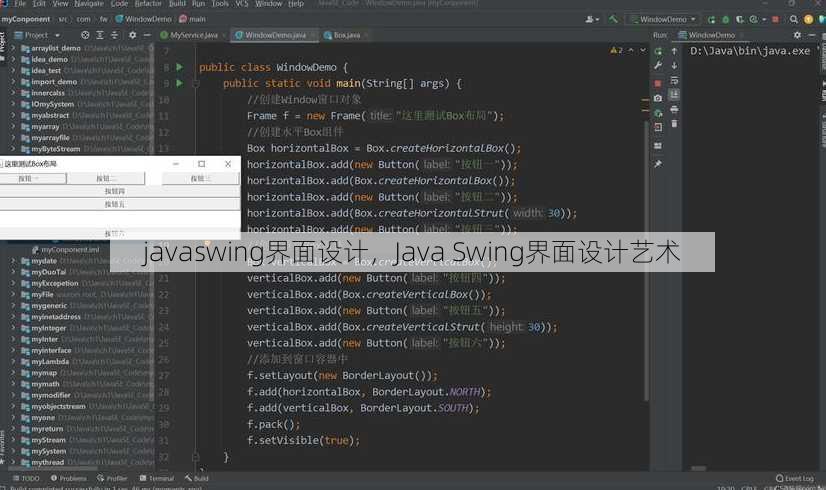Click the wrench icon in Run panel
Image resolution: width=826 pixels, height=490 pixels.
tap(658, 65)
